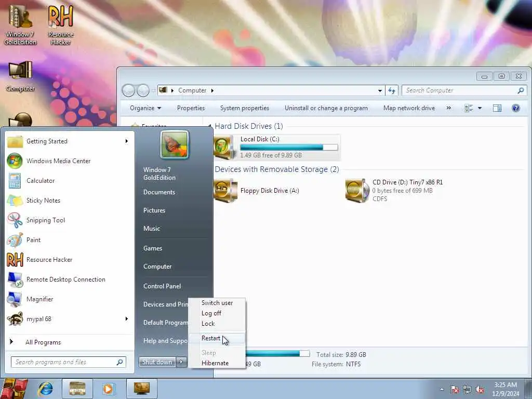Open address bar history dropdown
This screenshot has height=399, width=532.
tap(380, 90)
